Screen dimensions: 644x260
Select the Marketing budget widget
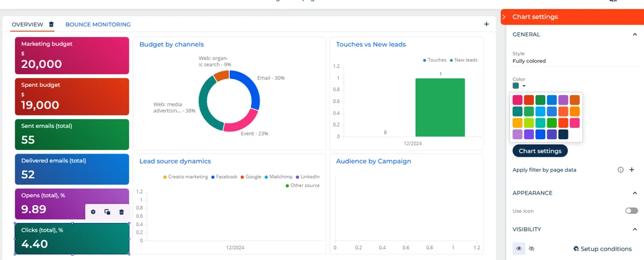click(x=72, y=55)
